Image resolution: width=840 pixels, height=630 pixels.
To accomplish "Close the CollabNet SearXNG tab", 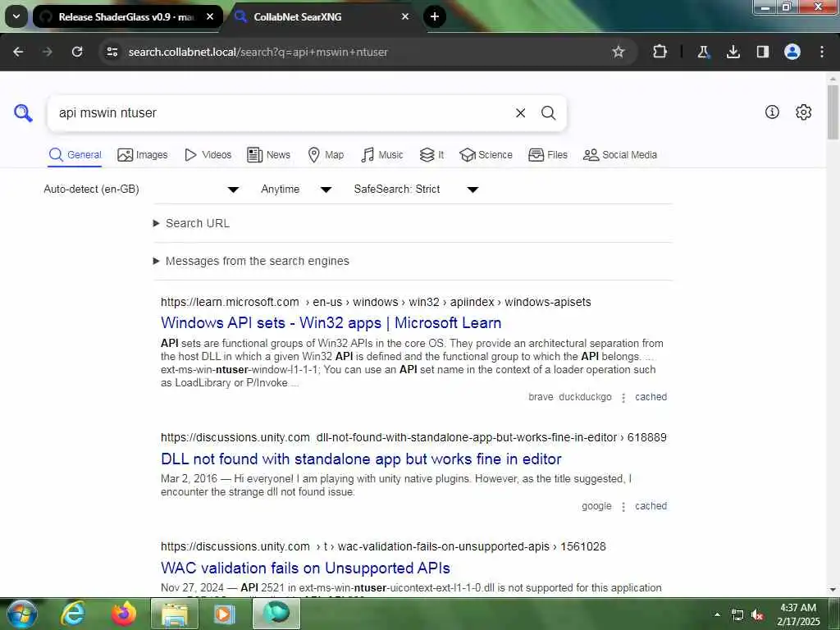I will tap(405, 16).
